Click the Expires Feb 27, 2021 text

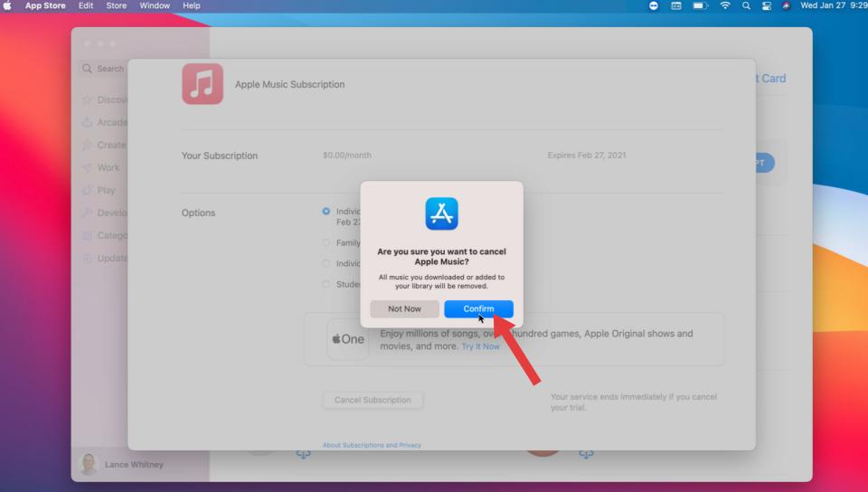587,156
